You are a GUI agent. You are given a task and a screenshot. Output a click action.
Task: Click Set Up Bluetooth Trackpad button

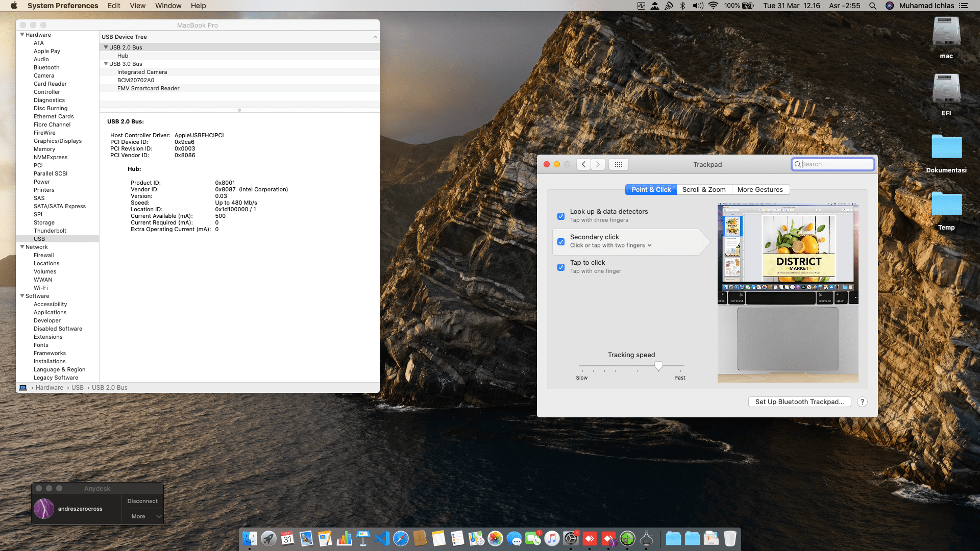(799, 402)
